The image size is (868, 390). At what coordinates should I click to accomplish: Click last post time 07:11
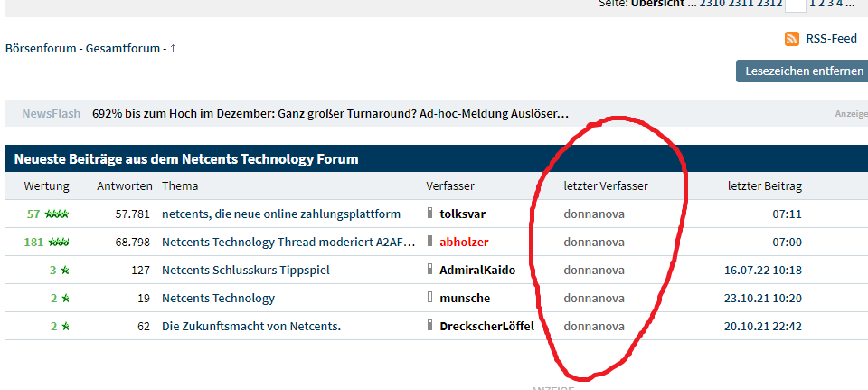(788, 214)
